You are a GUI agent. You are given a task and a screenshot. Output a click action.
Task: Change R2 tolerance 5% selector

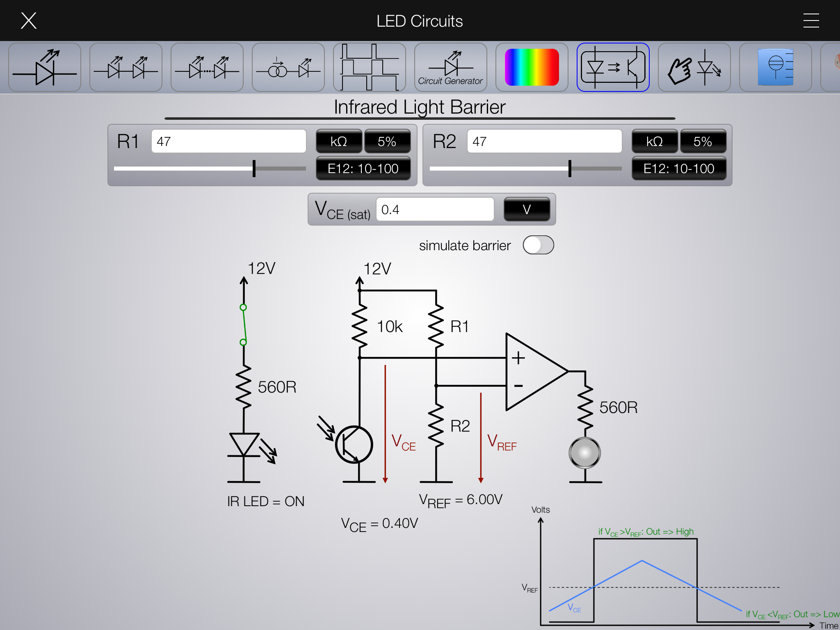(703, 142)
